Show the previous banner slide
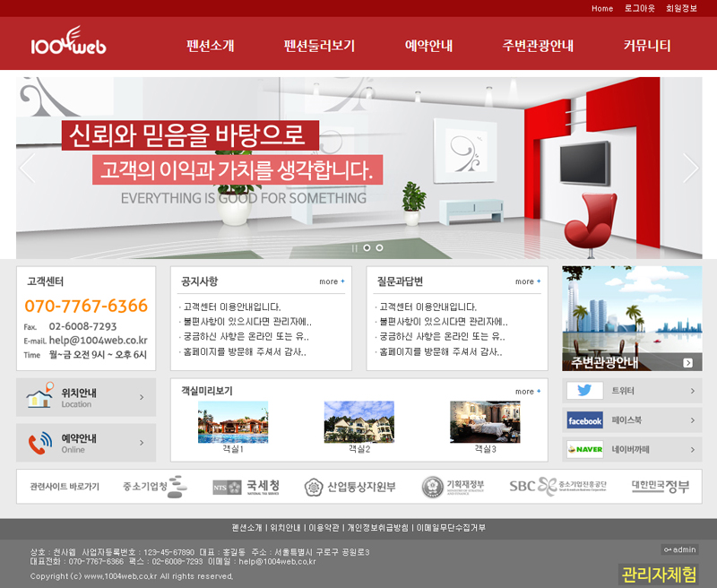The width and height of the screenshot is (717, 588). pos(27,169)
